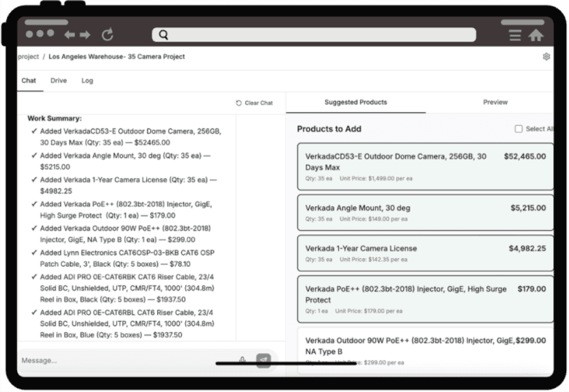Click the browser back arrow
569x392 pixels.
point(69,35)
